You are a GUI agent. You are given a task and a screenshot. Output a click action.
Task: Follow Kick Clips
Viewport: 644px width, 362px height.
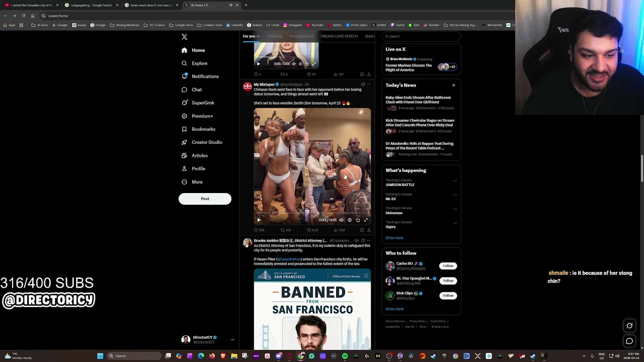(448, 296)
